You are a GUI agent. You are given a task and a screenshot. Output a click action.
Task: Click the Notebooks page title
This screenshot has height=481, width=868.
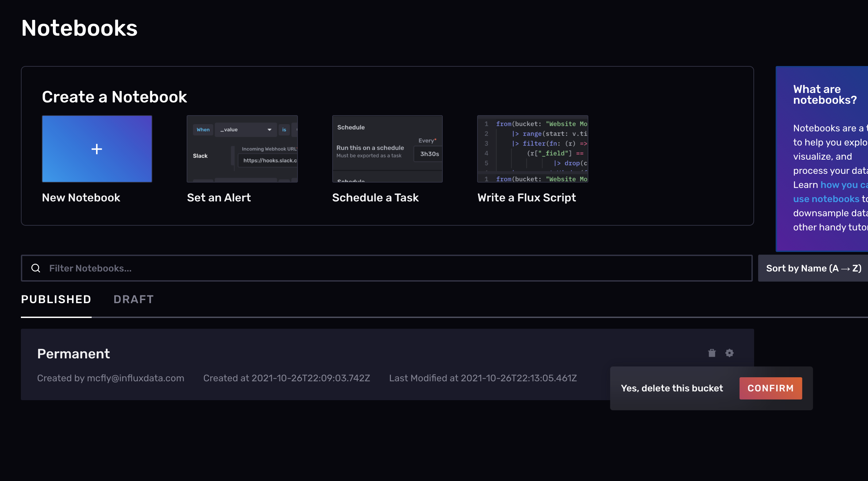(x=79, y=28)
